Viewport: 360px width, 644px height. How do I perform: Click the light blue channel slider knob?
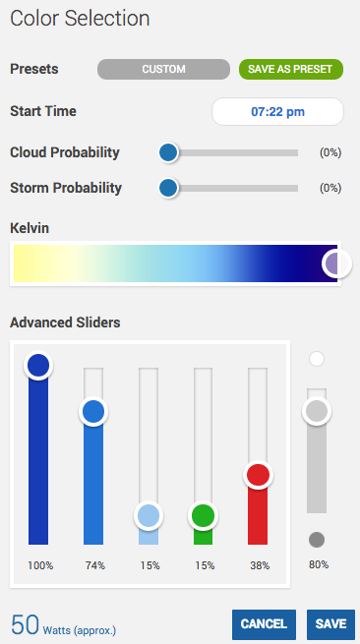tap(149, 515)
